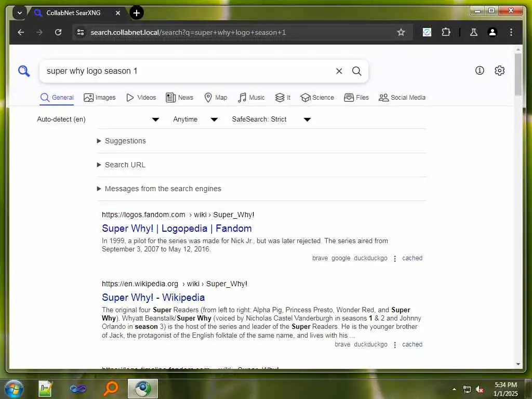Open the Anytime time range dropdown
532x399 pixels.
tap(195, 119)
